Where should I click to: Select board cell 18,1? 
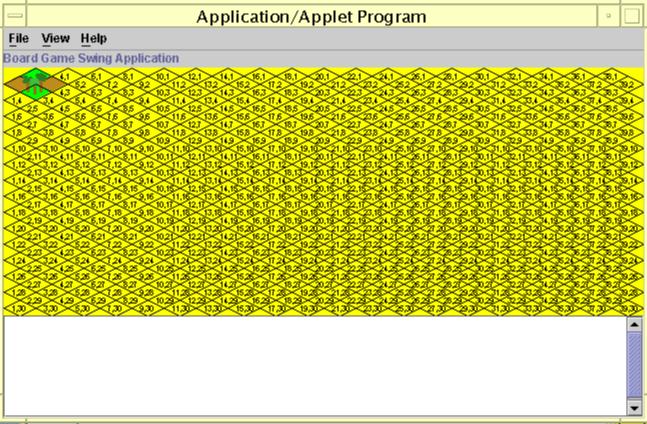tap(291, 76)
